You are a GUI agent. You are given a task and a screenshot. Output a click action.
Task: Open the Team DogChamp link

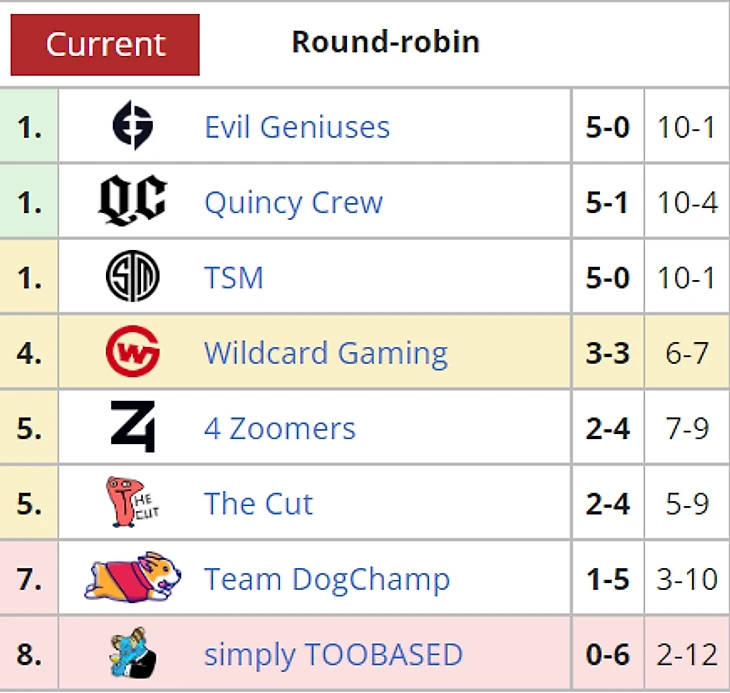[x=327, y=578]
